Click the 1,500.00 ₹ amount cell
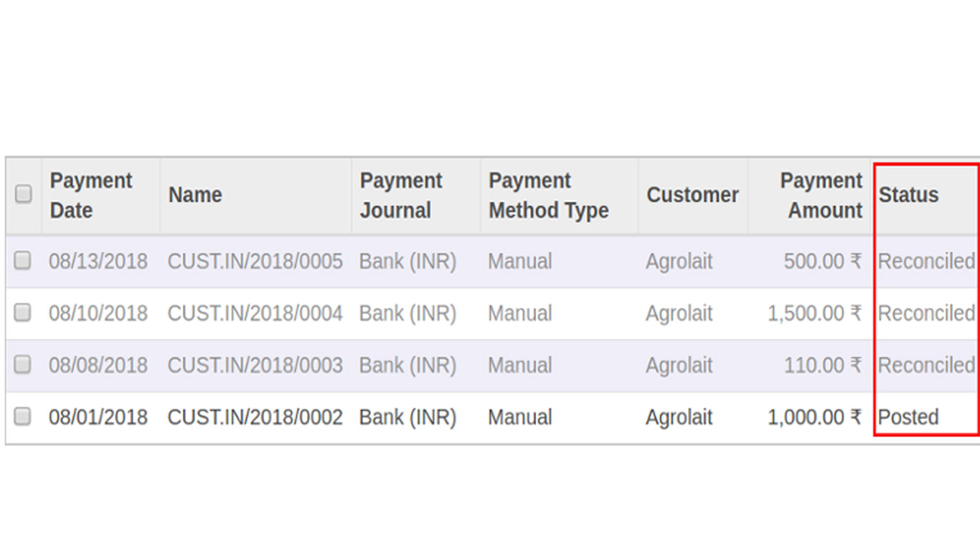The width and height of the screenshot is (980, 551). [x=814, y=314]
